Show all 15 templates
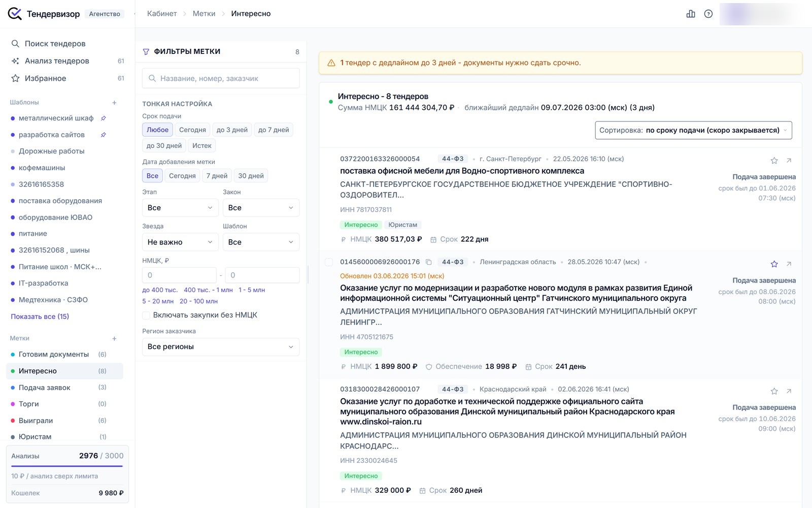This screenshot has height=508, width=812. (x=40, y=316)
